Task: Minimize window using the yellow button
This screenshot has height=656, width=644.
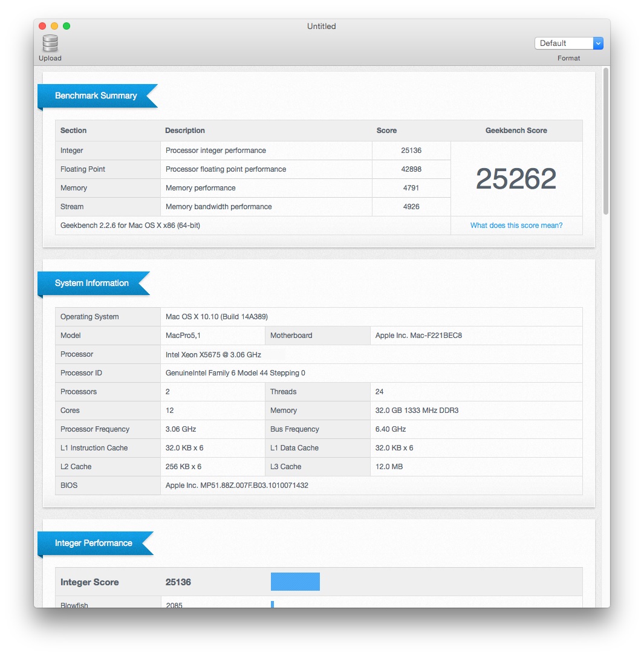Action: tap(54, 26)
